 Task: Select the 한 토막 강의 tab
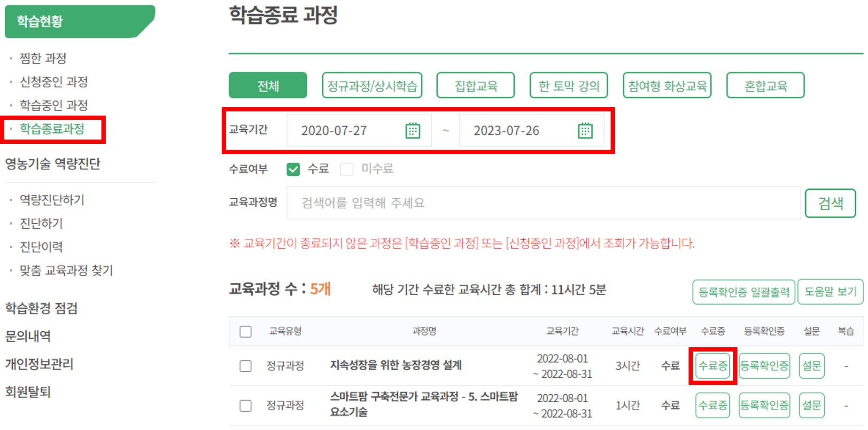coord(569,86)
